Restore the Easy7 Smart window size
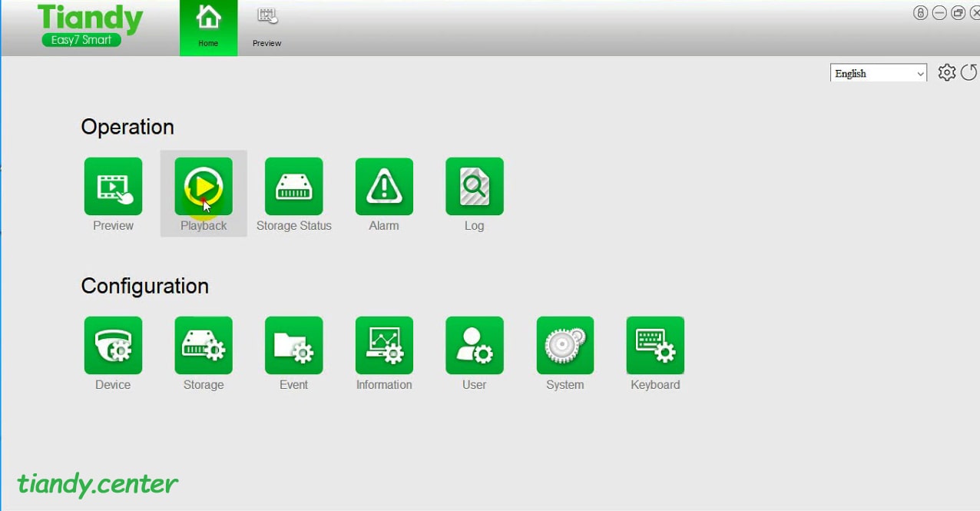The height and width of the screenshot is (511, 980). (x=958, y=13)
